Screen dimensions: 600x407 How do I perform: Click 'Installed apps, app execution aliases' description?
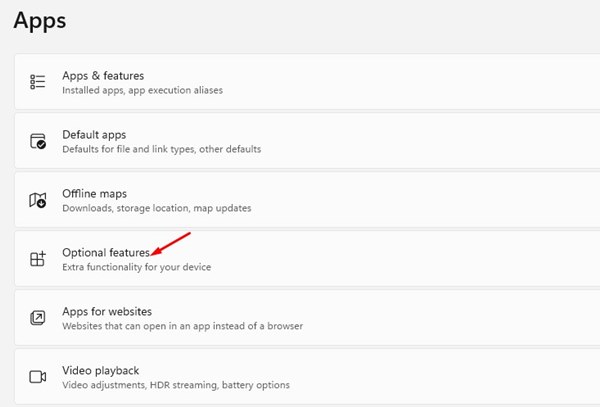pos(142,90)
